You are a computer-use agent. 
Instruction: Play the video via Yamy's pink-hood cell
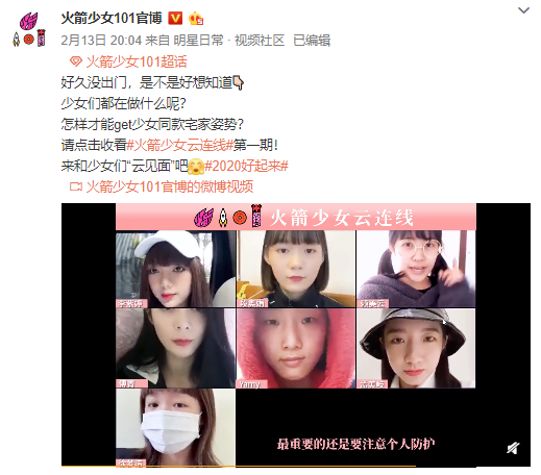296,348
